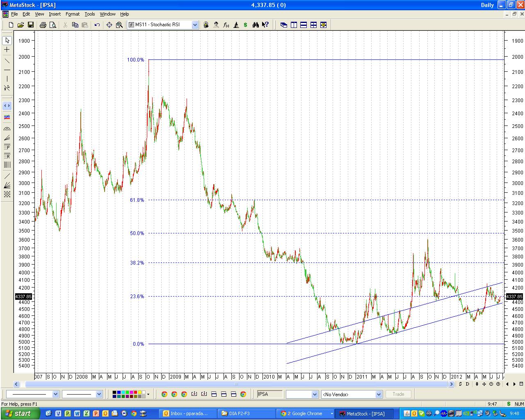
Task: Click the Daily periodicity label
Action: (487, 5)
